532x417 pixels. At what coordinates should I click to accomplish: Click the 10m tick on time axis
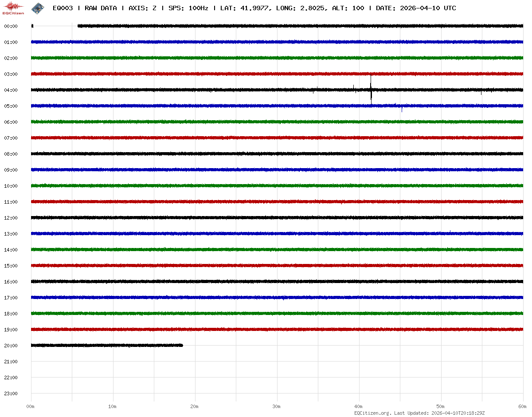click(113, 406)
